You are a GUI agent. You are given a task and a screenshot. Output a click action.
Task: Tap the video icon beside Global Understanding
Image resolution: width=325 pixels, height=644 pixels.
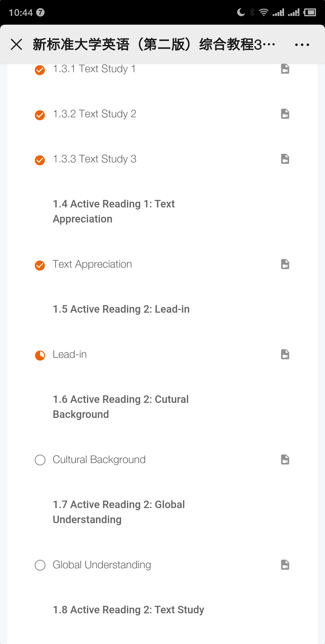pos(285,565)
